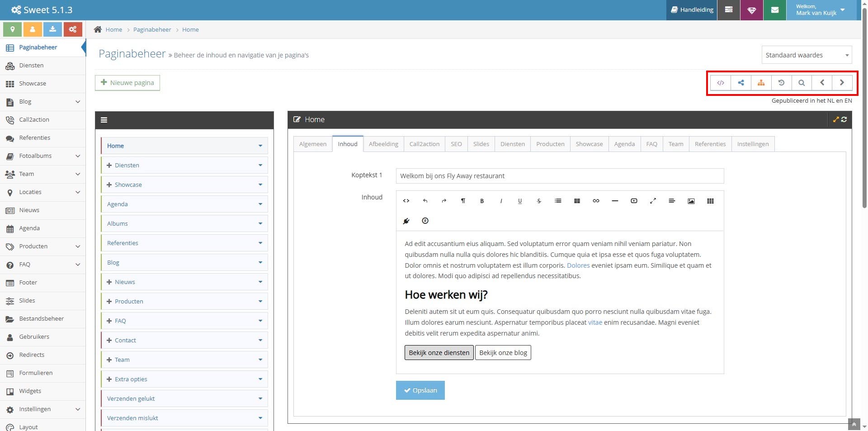Click the Hoe werken wij? heading
The image size is (868, 431).
tap(446, 295)
